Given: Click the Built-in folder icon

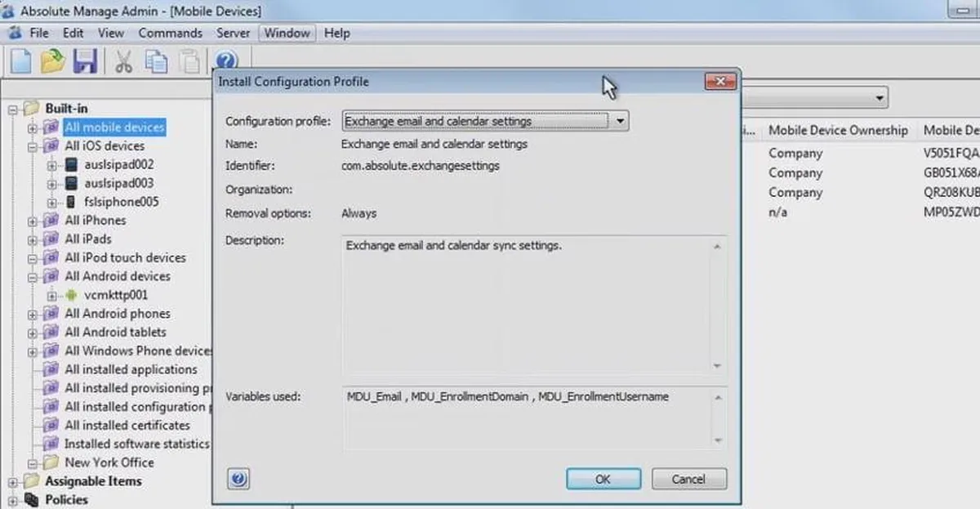Looking at the screenshot, I should click(x=31, y=109).
